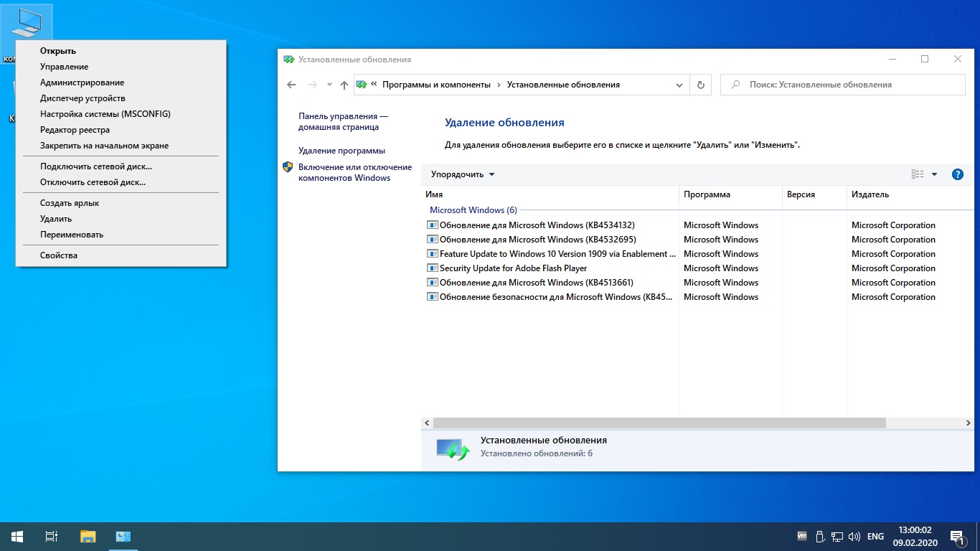The height and width of the screenshot is (551, 980).
Task: Choose Открыть in the context menu
Action: [x=121, y=51]
